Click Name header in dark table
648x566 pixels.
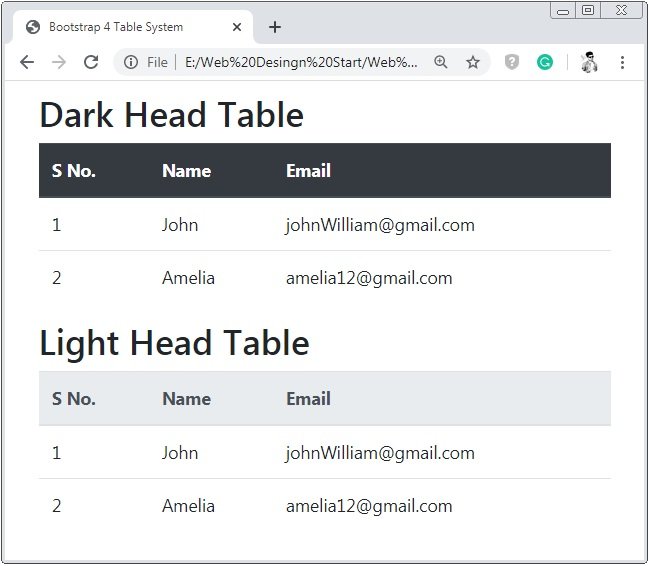(186, 171)
